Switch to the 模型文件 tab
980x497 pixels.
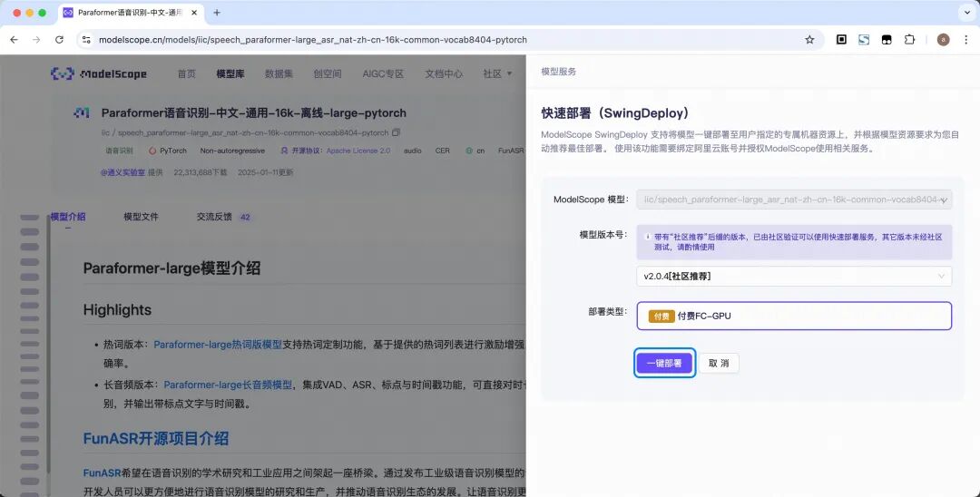[141, 217]
